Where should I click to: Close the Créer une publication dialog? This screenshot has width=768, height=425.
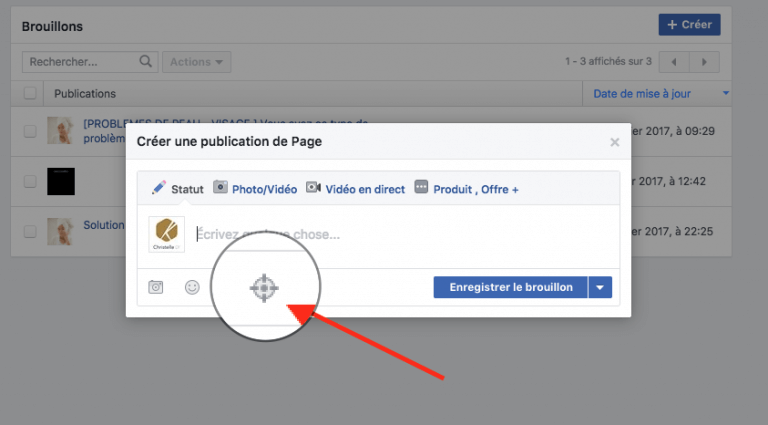[x=614, y=143]
